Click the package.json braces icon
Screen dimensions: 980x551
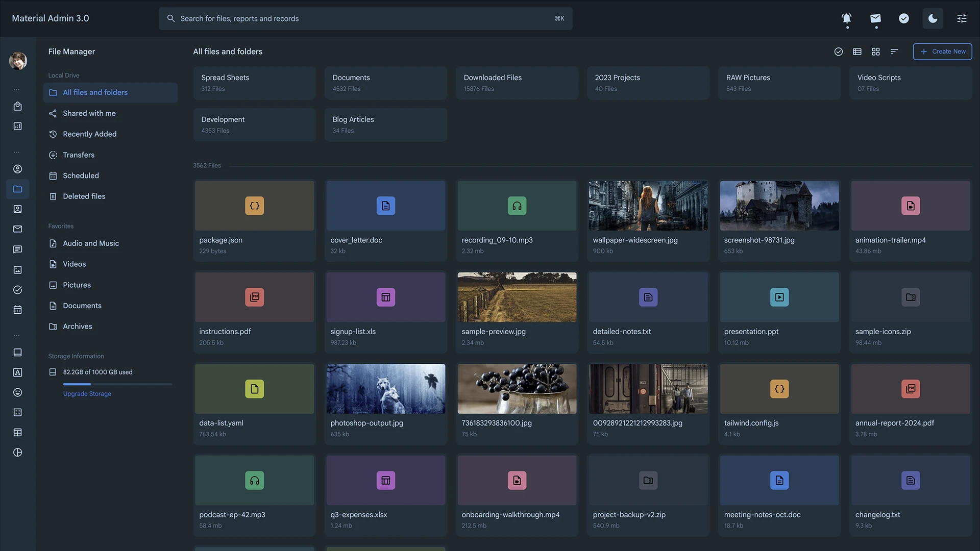click(254, 206)
